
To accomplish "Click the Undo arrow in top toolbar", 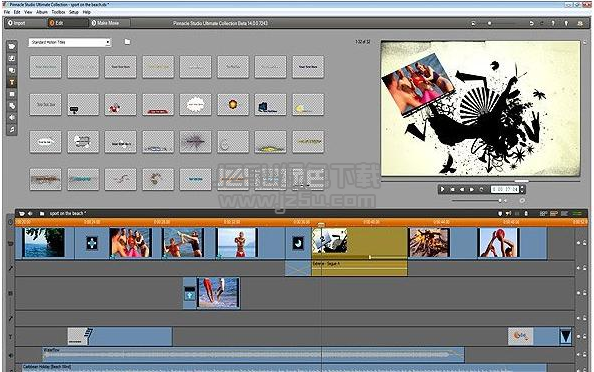I will click(531, 23).
